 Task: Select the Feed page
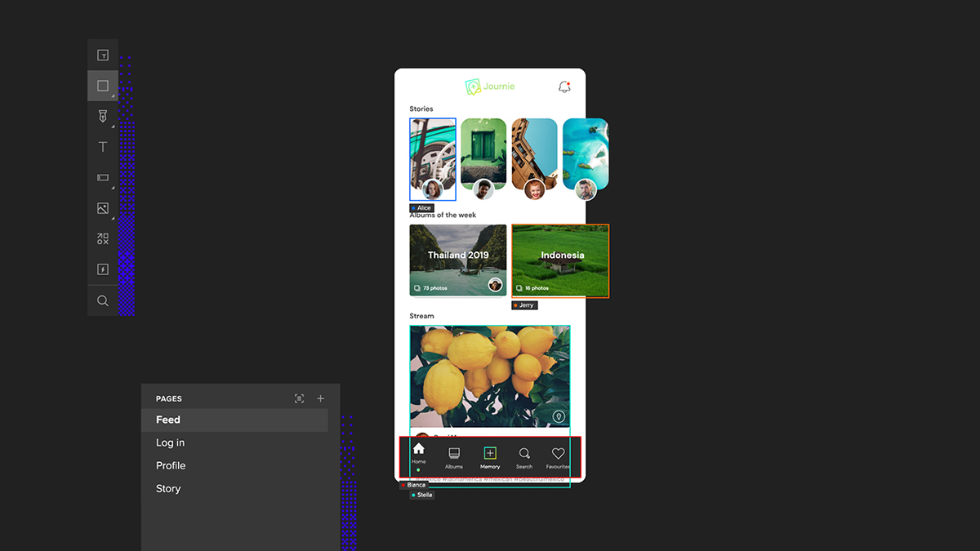(168, 420)
